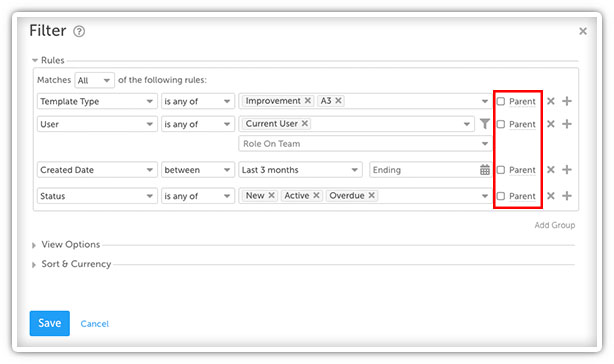This screenshot has height=364, width=614.
Task: Remove the Improvement tag from Template Type
Action: pyautogui.click(x=308, y=101)
